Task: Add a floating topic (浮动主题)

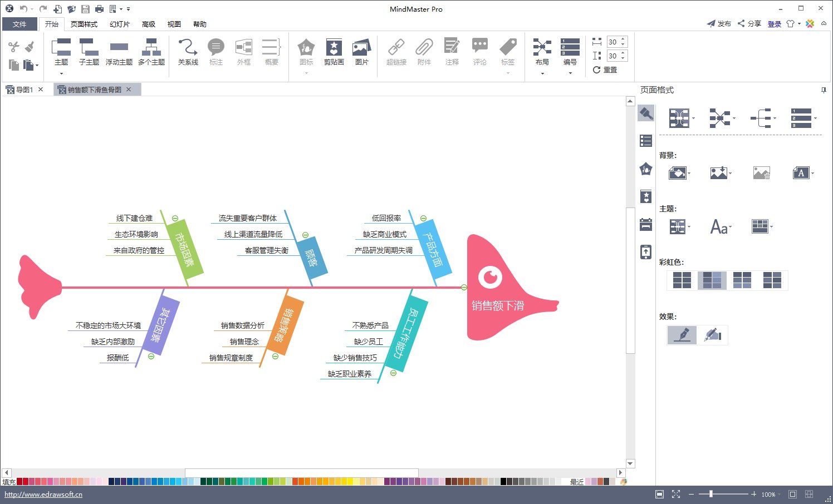Action: tap(119, 52)
